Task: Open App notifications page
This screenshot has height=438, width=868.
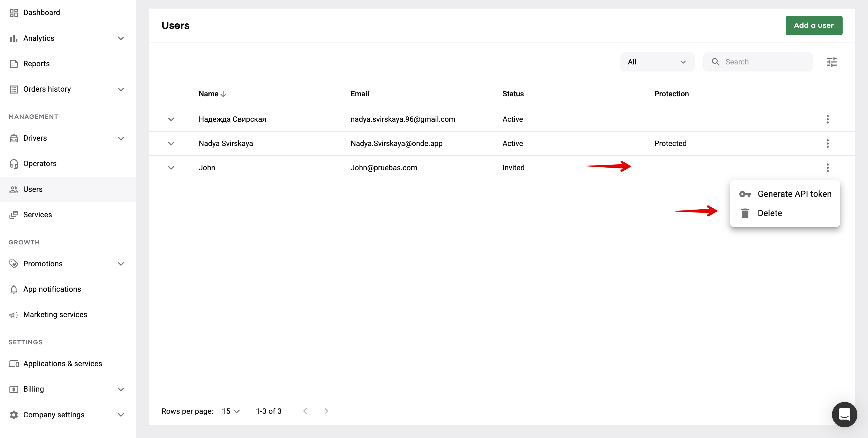Action: (x=52, y=289)
